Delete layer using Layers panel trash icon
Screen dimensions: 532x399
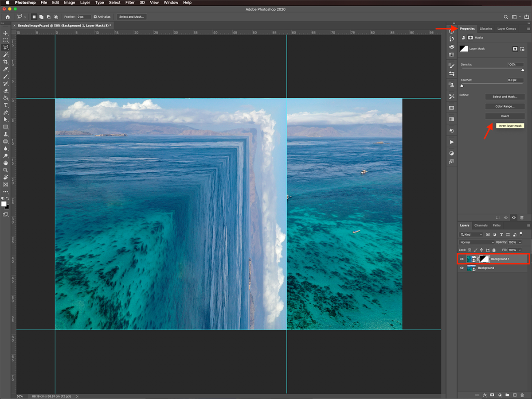click(522, 395)
